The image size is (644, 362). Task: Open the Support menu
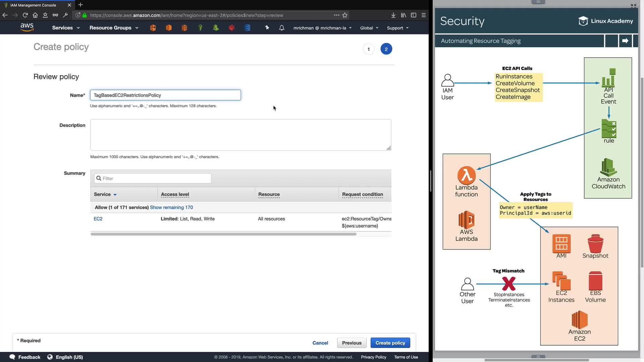pos(397,28)
